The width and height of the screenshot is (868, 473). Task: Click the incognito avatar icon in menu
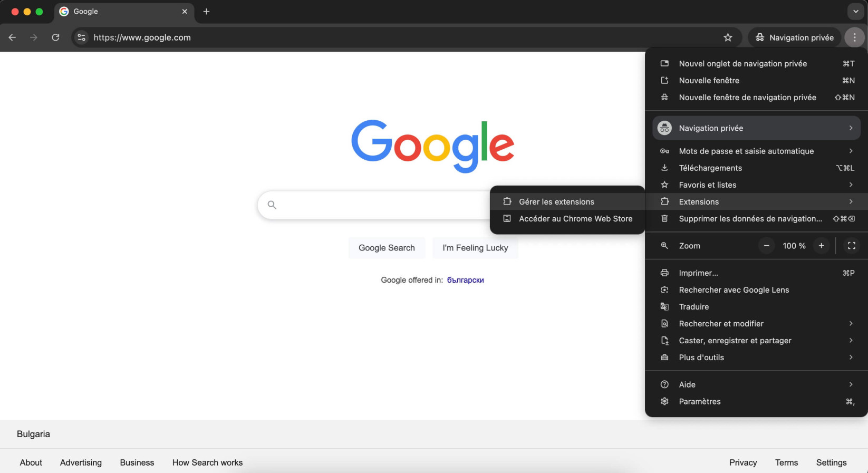[x=664, y=128]
